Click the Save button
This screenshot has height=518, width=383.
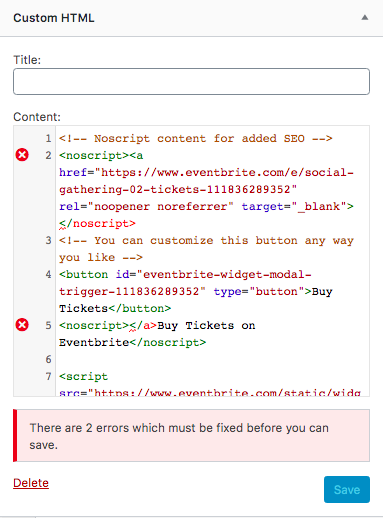[347, 489]
